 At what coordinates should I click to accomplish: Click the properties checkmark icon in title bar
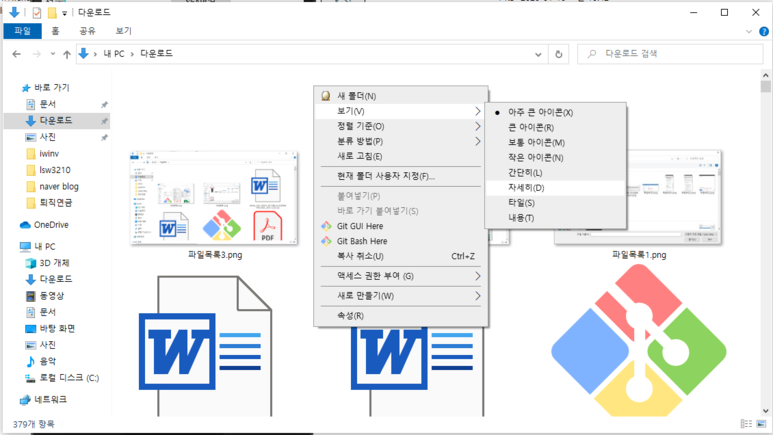(x=36, y=13)
